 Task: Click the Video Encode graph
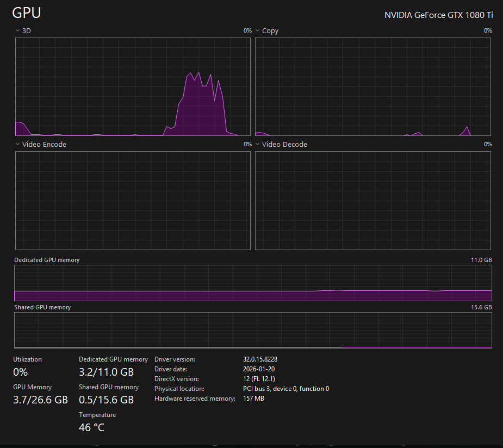133,201
